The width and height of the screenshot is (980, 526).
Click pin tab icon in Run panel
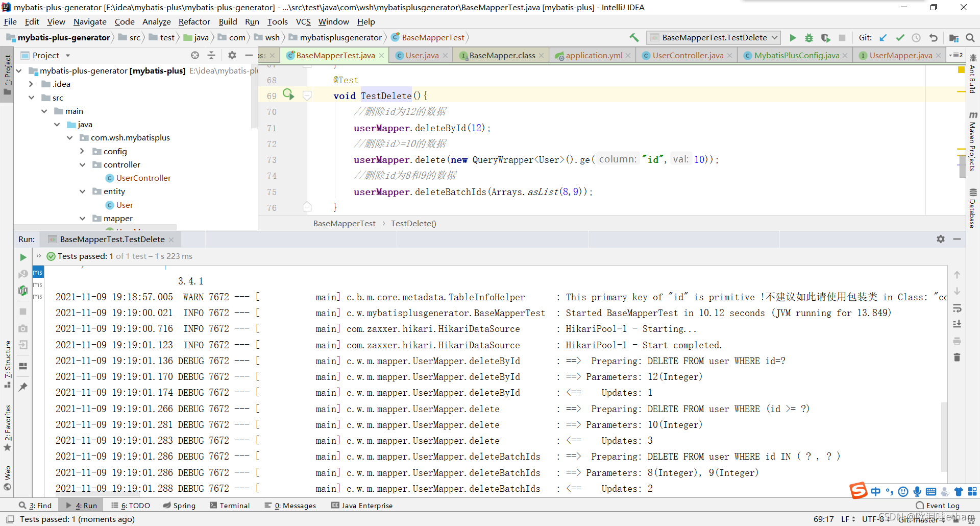(23, 387)
